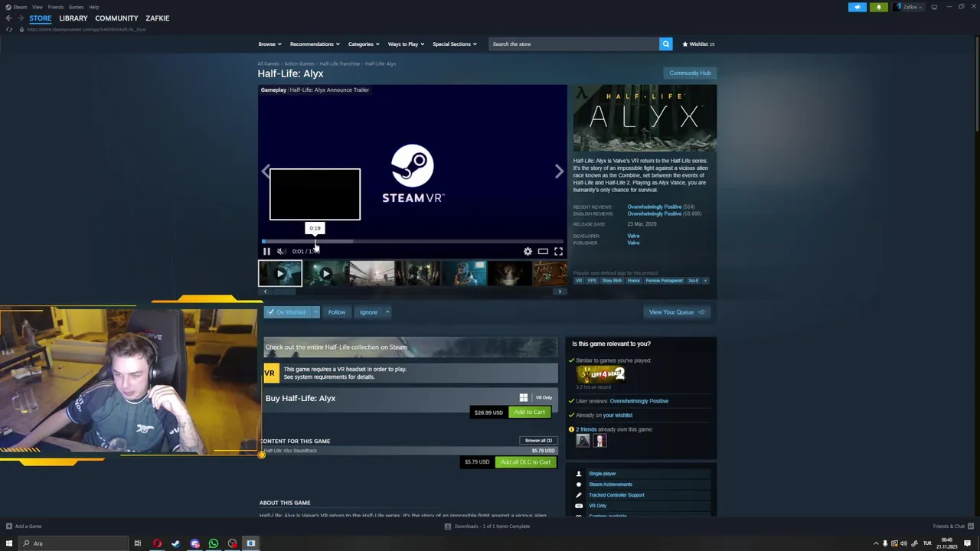Add Half-Life: Alyx to cart
This screenshot has width=980, height=551.
530,412
